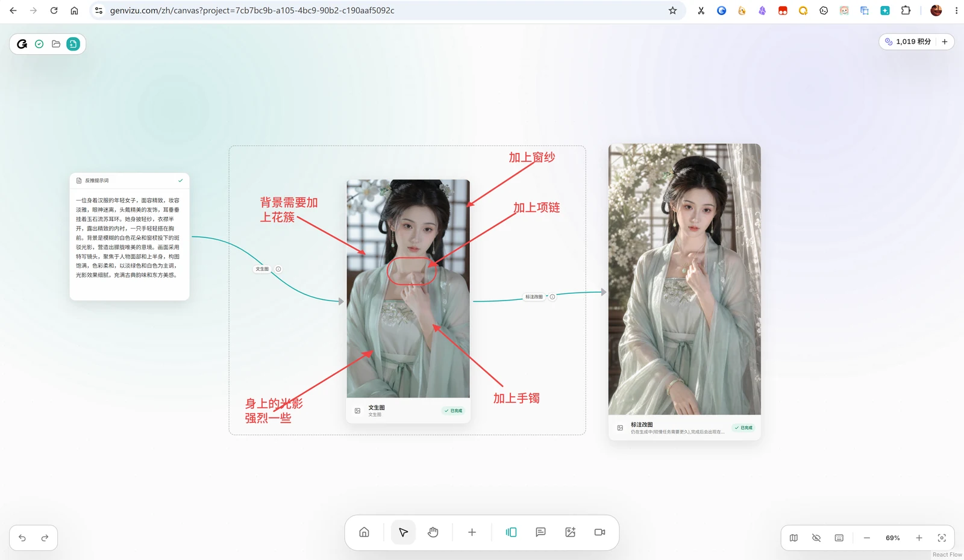964x560 pixels.
Task: Click the teal new document icon
Action: [x=73, y=44]
